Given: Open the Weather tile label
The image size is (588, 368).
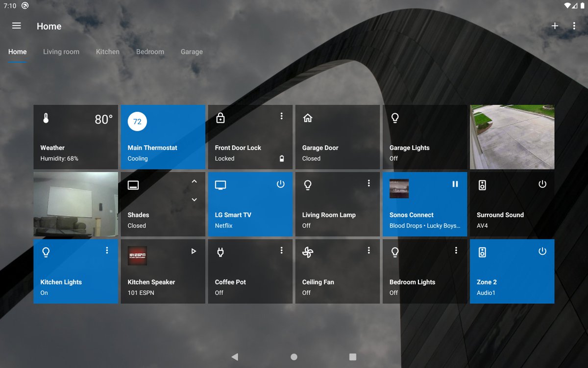Looking at the screenshot, I should 52,148.
